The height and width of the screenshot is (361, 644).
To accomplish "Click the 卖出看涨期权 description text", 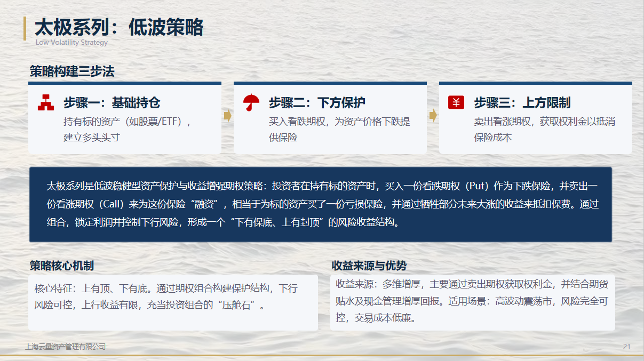I will 545,129.
